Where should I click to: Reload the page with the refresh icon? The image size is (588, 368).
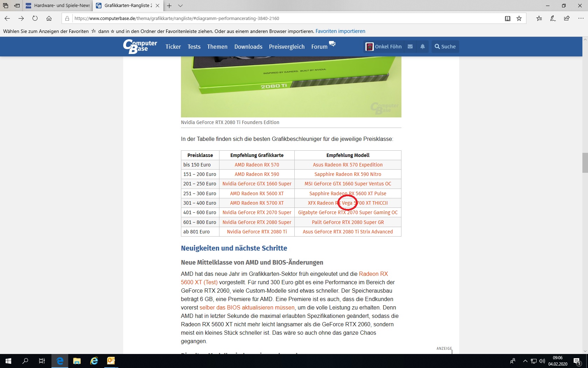click(35, 18)
